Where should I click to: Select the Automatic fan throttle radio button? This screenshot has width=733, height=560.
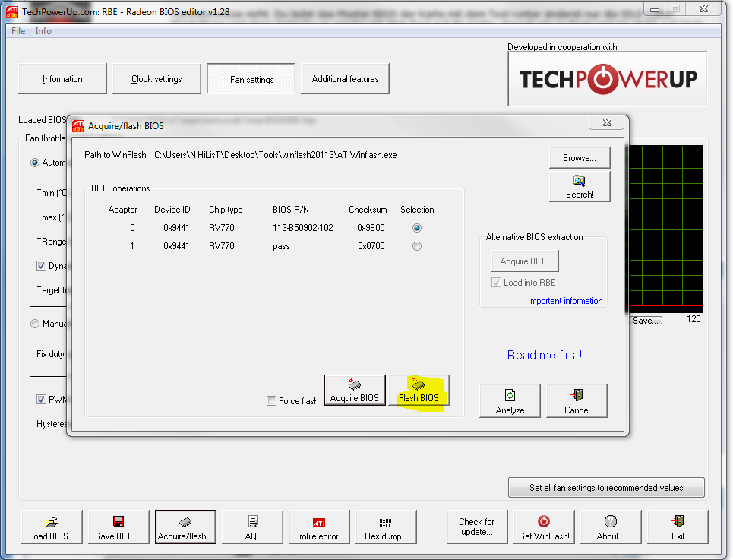coord(35,163)
